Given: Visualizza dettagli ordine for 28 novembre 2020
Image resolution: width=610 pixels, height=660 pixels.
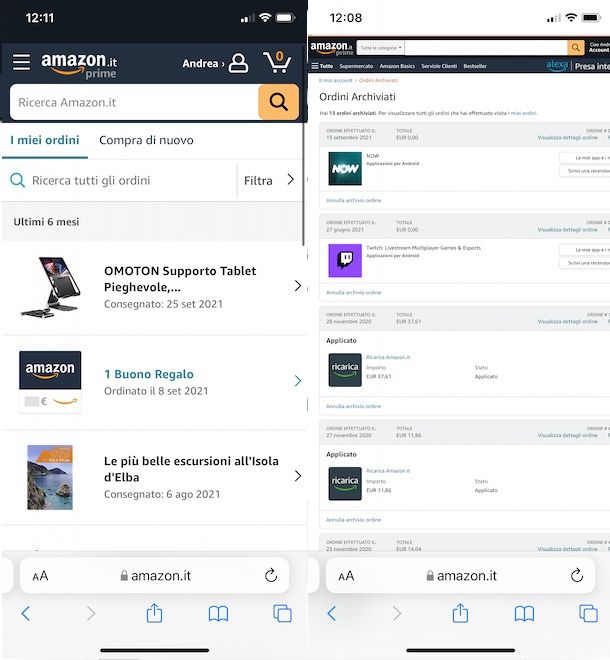Looking at the screenshot, I should (x=567, y=322).
